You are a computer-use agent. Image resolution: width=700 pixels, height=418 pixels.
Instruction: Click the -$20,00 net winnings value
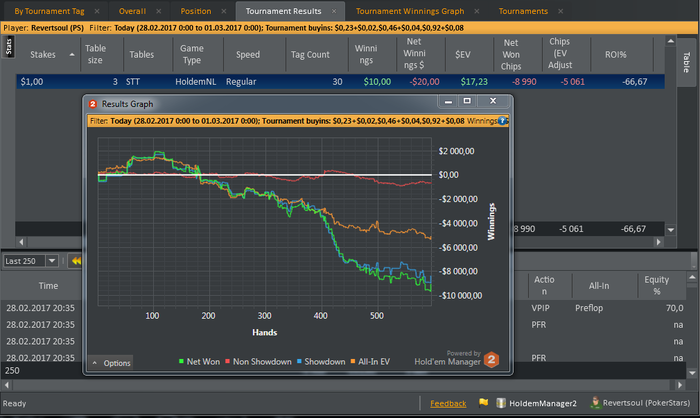pyautogui.click(x=424, y=82)
